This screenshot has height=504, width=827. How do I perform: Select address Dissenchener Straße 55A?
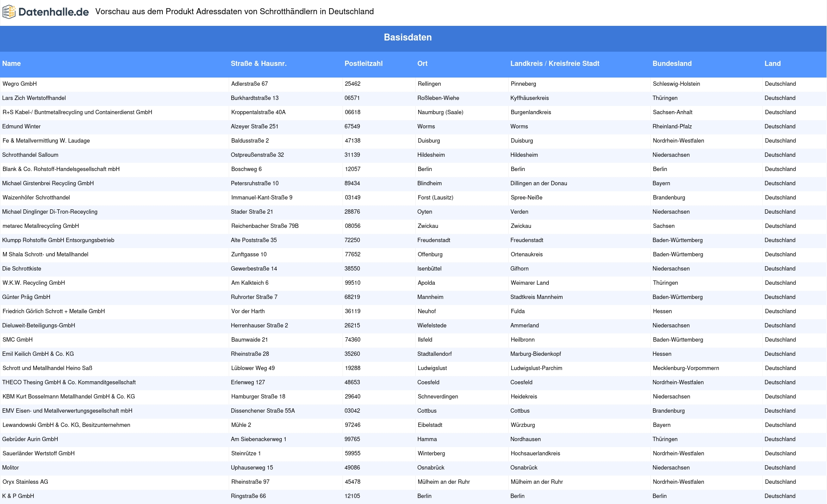pyautogui.click(x=263, y=411)
